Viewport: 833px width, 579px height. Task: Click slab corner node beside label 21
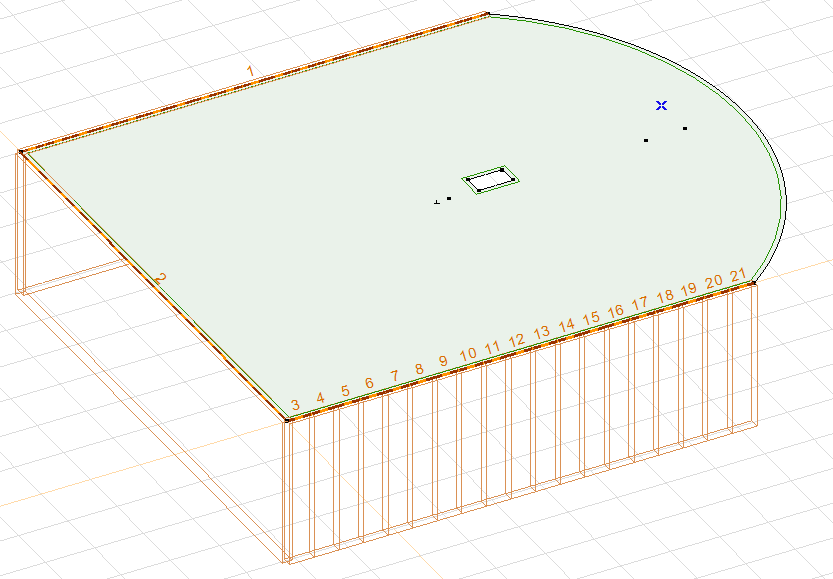[752, 284]
